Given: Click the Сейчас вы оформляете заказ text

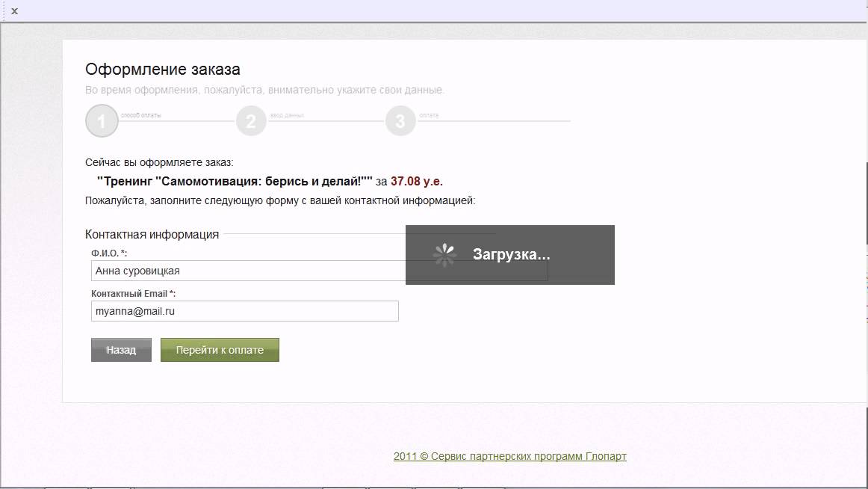Looking at the screenshot, I should 159,162.
